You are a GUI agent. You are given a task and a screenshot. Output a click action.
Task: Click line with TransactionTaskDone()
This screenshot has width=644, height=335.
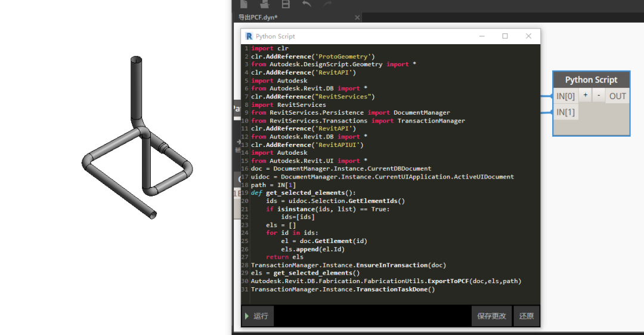point(343,289)
